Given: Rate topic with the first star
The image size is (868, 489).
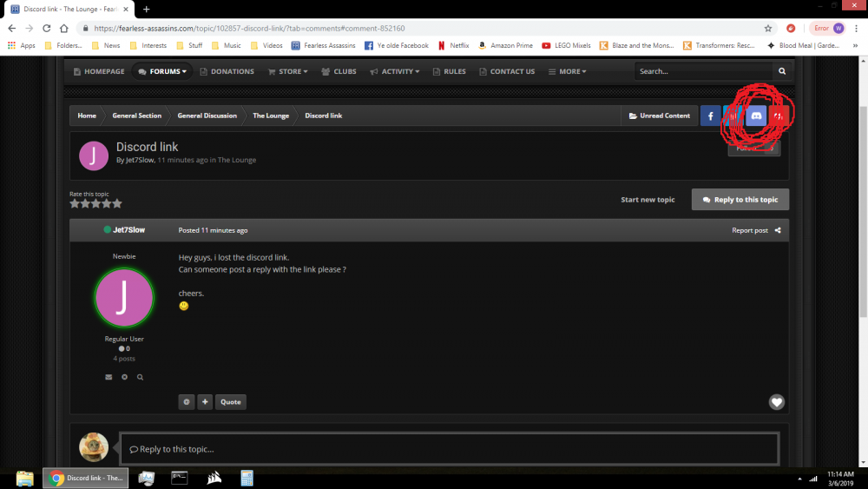Looking at the screenshot, I should click(x=75, y=204).
